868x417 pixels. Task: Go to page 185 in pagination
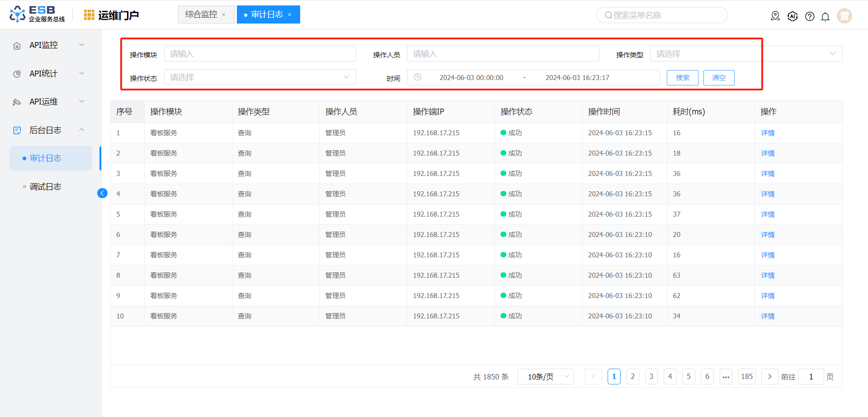[746, 377]
